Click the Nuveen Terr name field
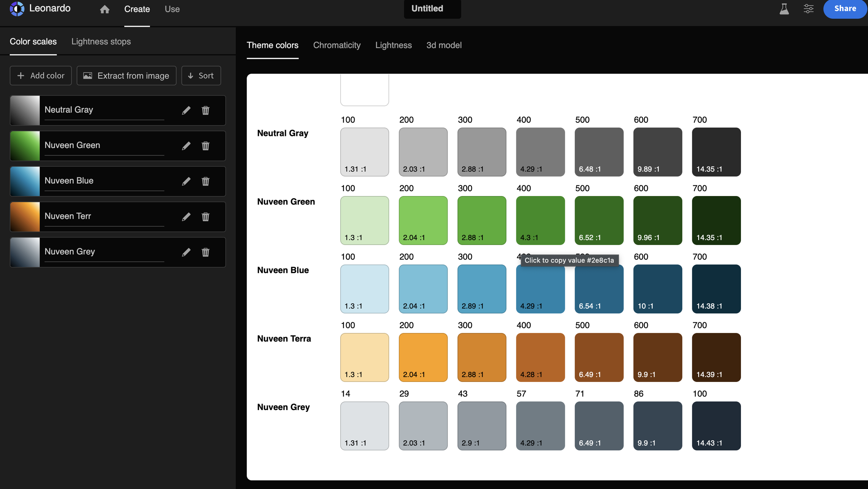 (104, 217)
